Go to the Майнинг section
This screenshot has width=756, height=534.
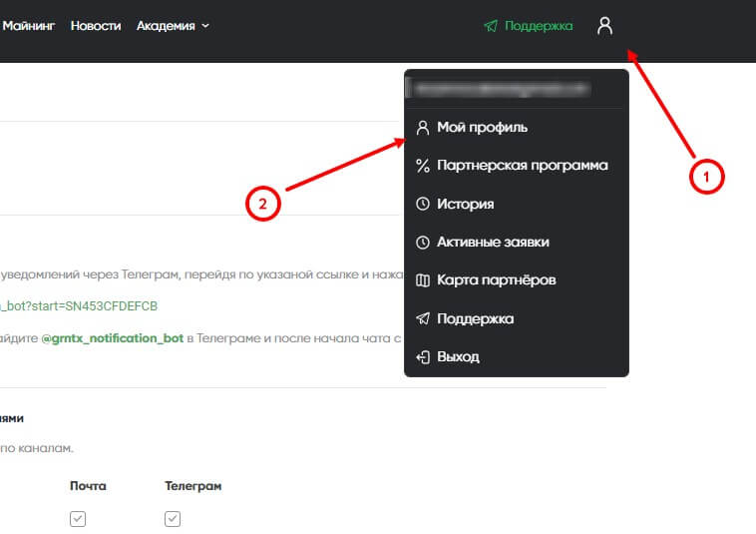point(28,26)
